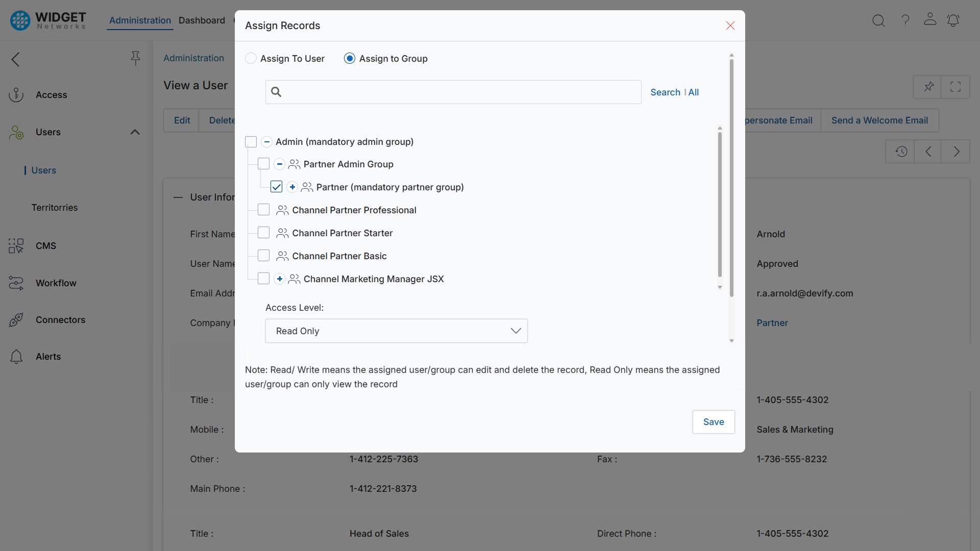Open the search tool in the top bar

879,20
